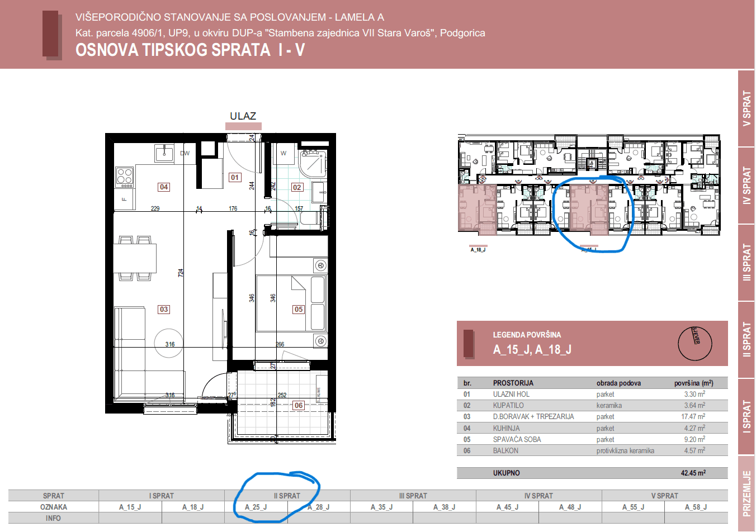Viewport: 756px width, 532px height.
Task: Select cell A_18_J in bottom table
Action: point(193,507)
